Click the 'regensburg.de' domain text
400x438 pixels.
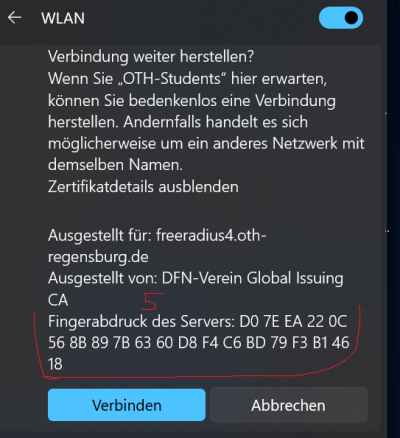98,257
